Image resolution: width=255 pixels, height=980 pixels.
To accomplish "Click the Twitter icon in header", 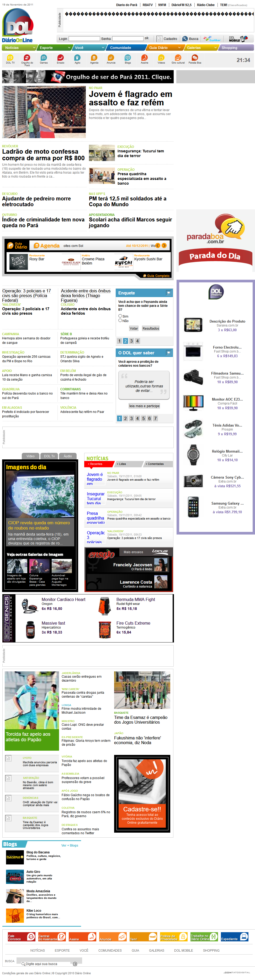I will [212, 39].
